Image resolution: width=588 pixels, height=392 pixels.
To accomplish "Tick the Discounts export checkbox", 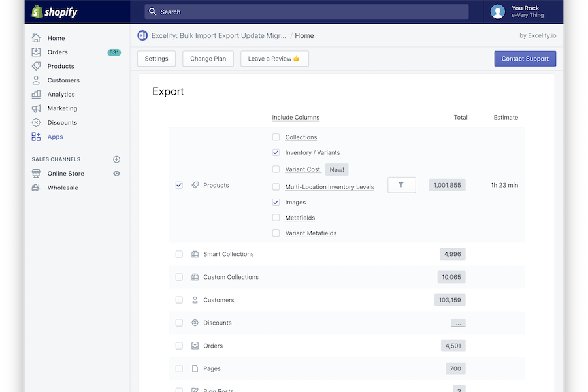I will [x=179, y=323].
